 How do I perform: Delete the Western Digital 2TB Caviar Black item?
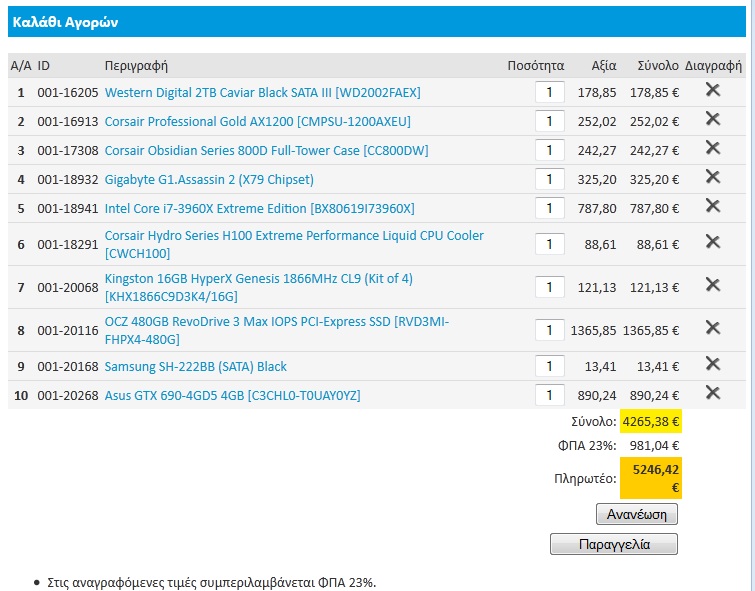[x=713, y=90]
